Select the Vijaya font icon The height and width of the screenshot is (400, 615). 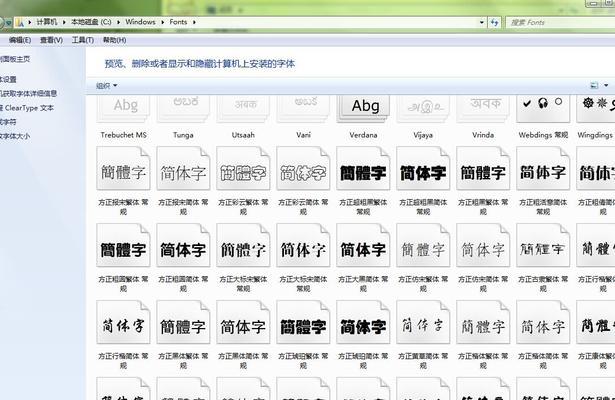[423, 108]
